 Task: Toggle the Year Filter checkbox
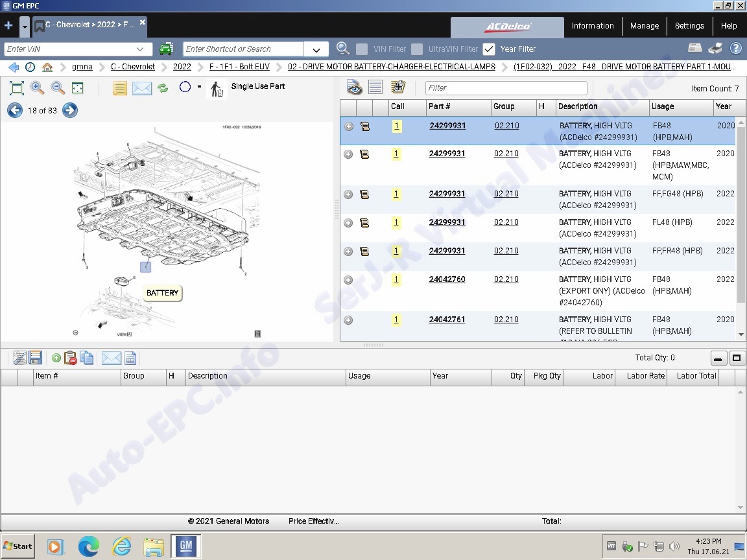(x=489, y=49)
